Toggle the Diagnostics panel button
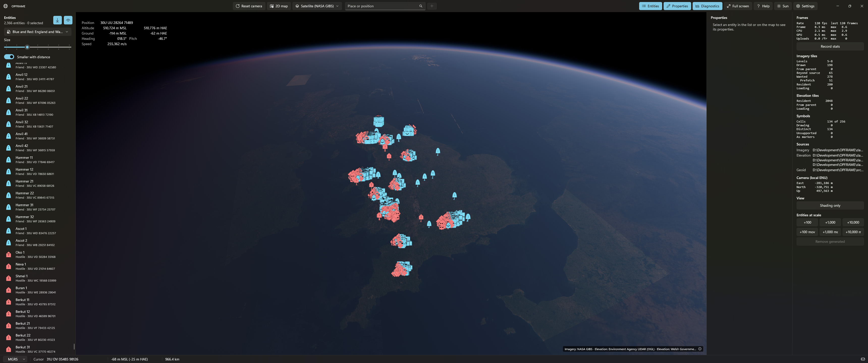 tap(707, 6)
